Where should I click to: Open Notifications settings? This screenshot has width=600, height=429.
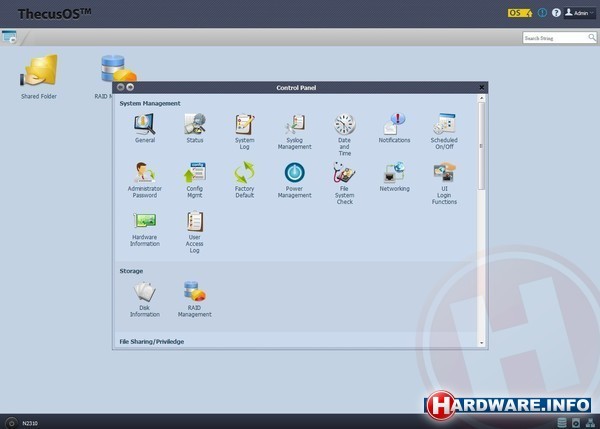[x=394, y=128]
